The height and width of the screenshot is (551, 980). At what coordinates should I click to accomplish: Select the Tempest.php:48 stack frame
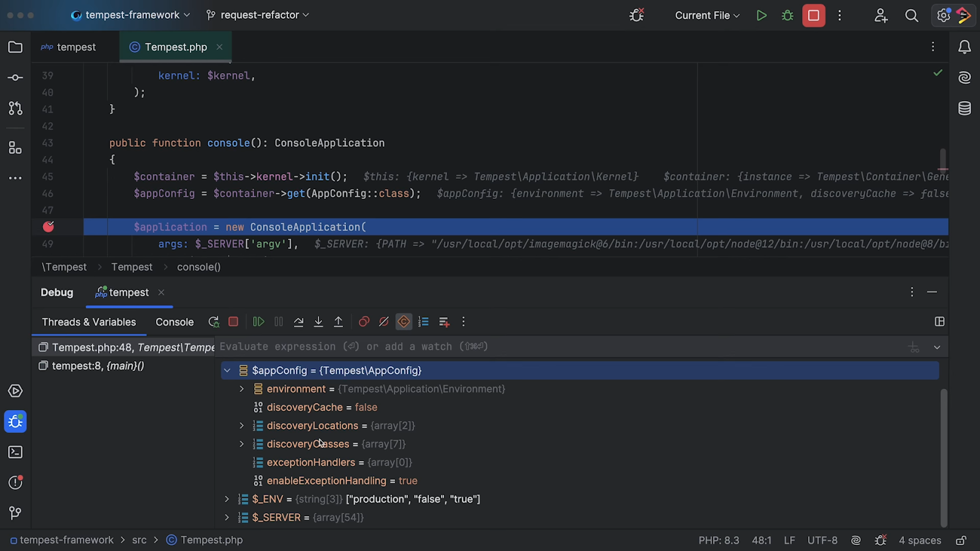point(123,347)
